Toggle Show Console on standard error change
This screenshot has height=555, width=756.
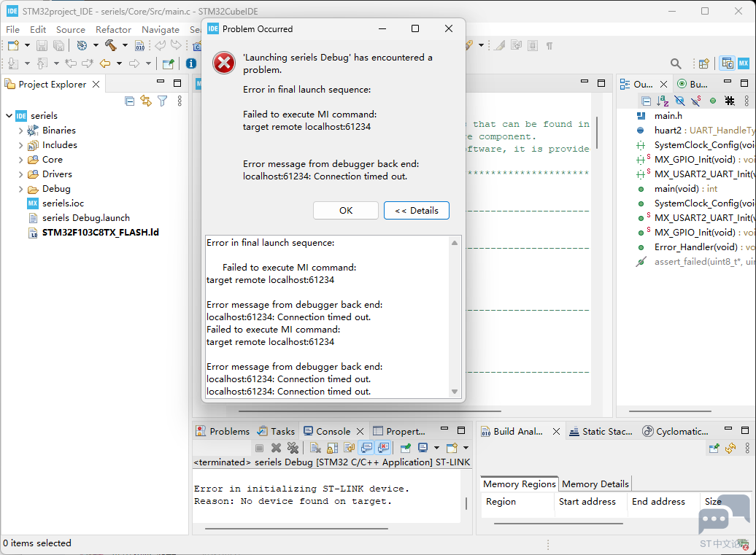[383, 448]
